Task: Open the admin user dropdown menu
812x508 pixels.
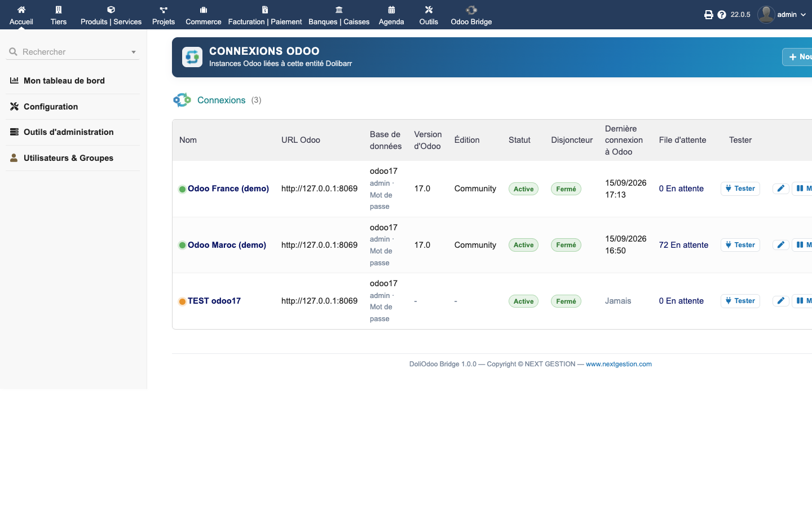Action: click(x=782, y=15)
